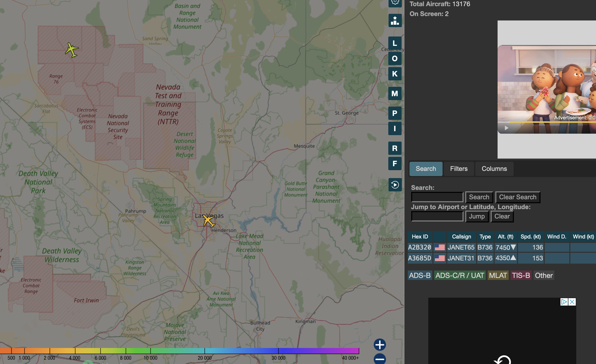Click the 7450 altitude cell
This screenshot has width=596, height=364.
(505, 247)
